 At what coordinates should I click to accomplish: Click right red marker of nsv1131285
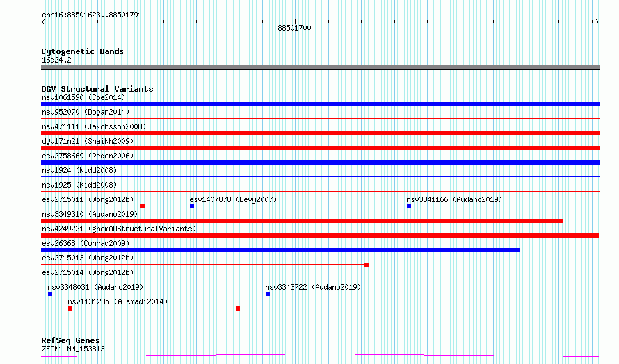238,308
